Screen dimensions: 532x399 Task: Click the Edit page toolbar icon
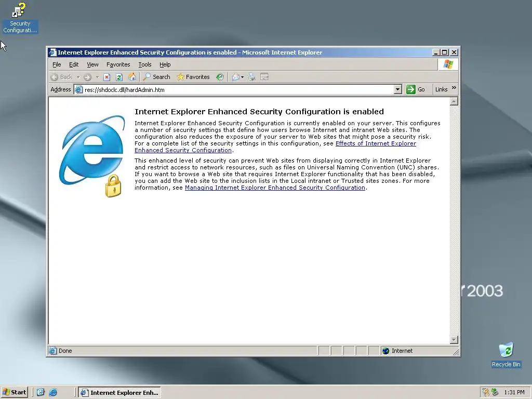click(x=264, y=77)
